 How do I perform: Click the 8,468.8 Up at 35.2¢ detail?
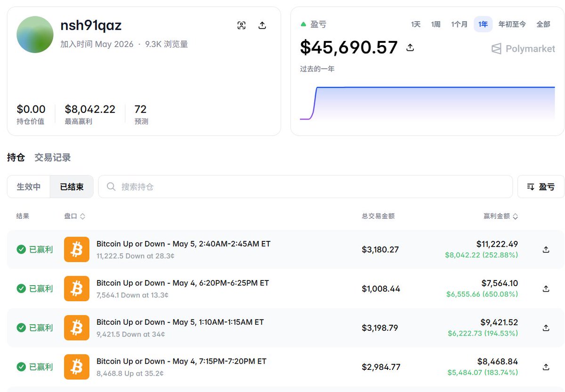click(x=130, y=373)
